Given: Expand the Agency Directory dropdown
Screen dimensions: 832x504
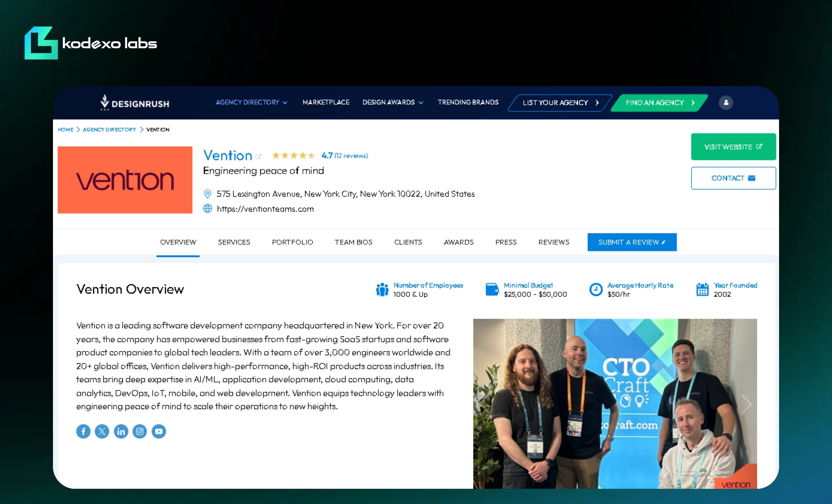Looking at the screenshot, I should [x=252, y=102].
